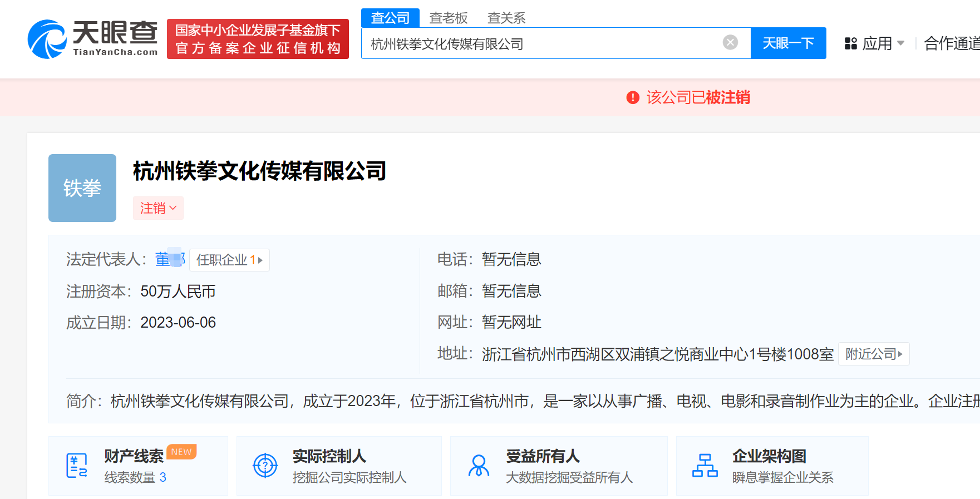Open the 财产线索 document icon
This screenshot has height=499, width=980.
click(x=77, y=466)
